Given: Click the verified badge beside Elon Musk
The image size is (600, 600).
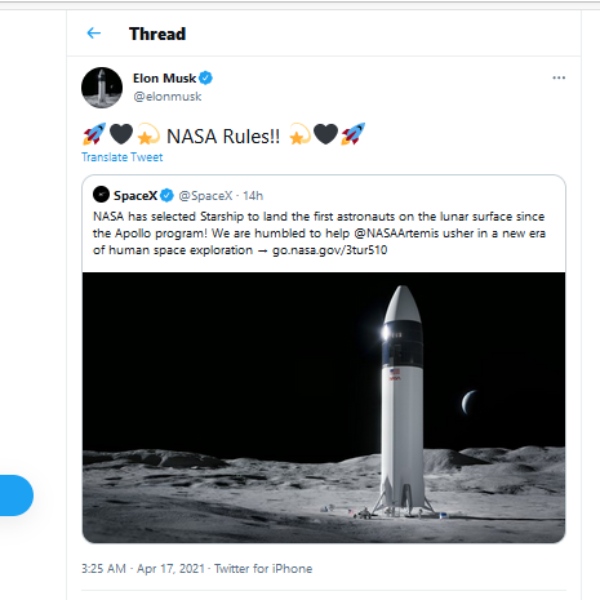Looking at the screenshot, I should pyautogui.click(x=206, y=78).
